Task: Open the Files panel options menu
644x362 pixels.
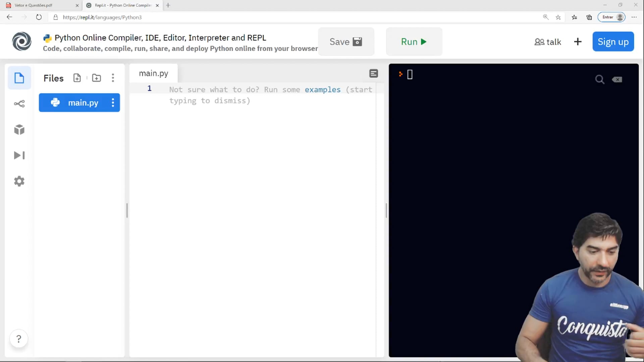Action: pyautogui.click(x=113, y=78)
